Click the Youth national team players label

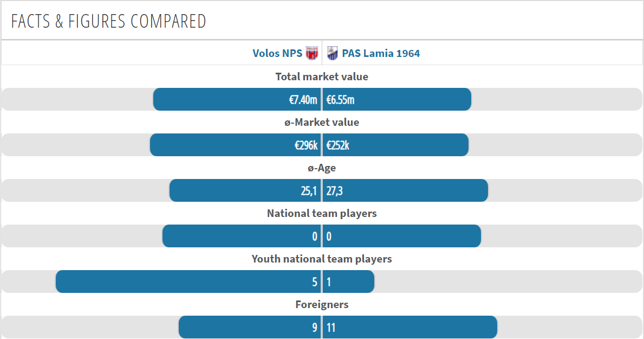coord(322,259)
